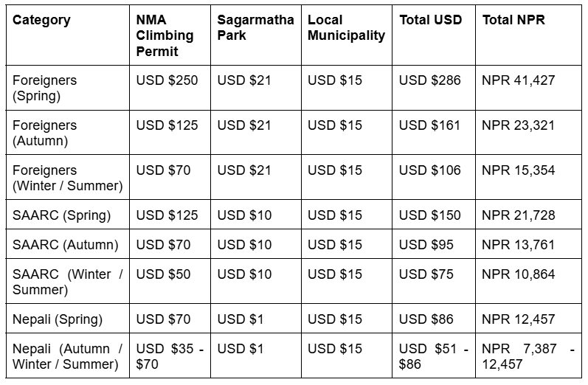
Task: Click the "NPR 15,354" total cell
Action: coord(518,170)
